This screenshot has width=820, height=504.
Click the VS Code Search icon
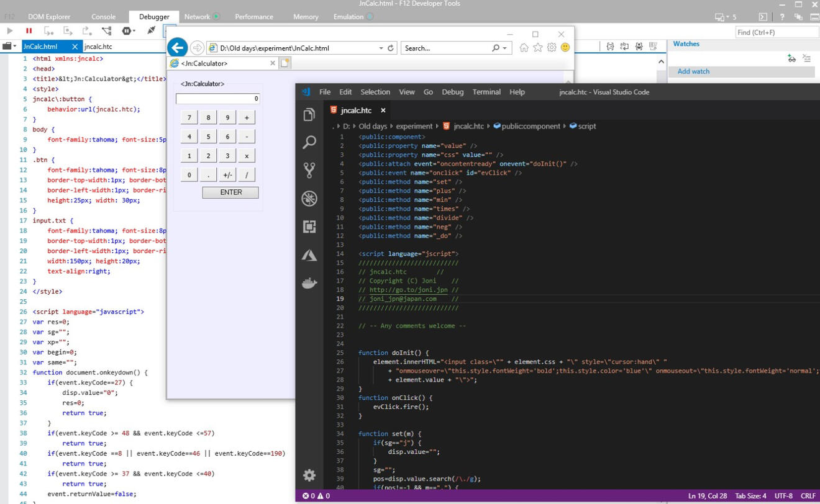[309, 143]
